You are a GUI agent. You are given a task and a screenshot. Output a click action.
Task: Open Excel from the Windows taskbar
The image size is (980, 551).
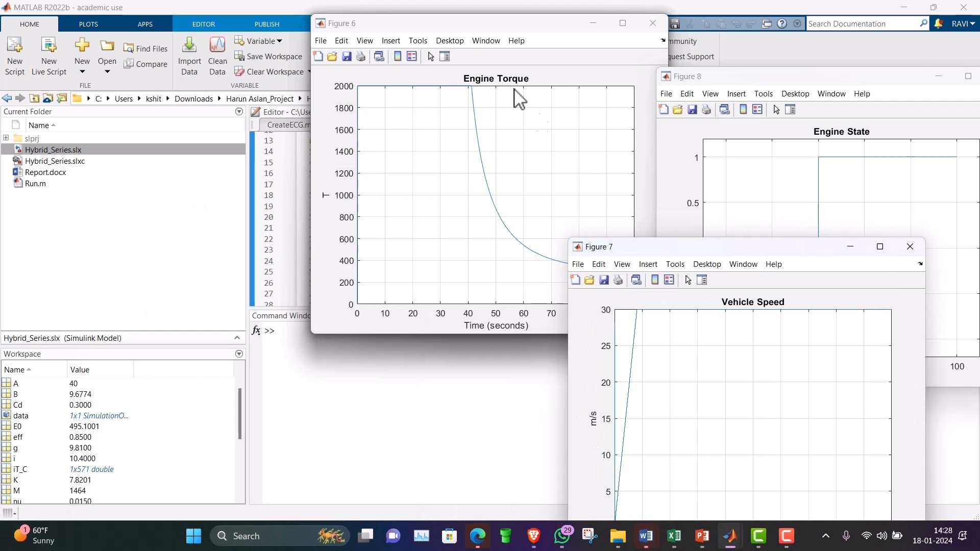point(674,536)
